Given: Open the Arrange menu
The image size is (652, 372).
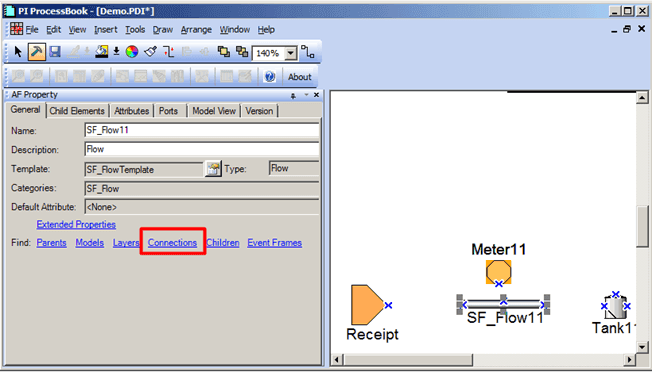Looking at the screenshot, I should tap(196, 30).
